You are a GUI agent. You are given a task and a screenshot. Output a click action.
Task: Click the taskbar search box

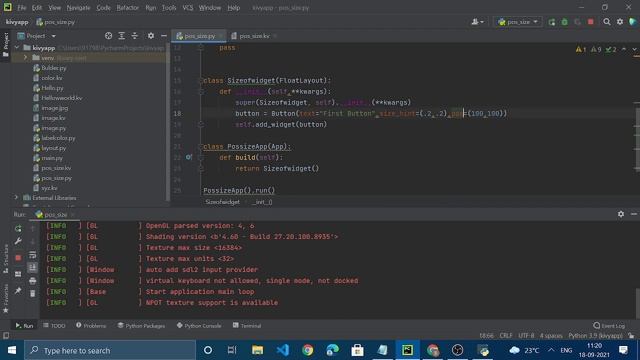coord(110,350)
